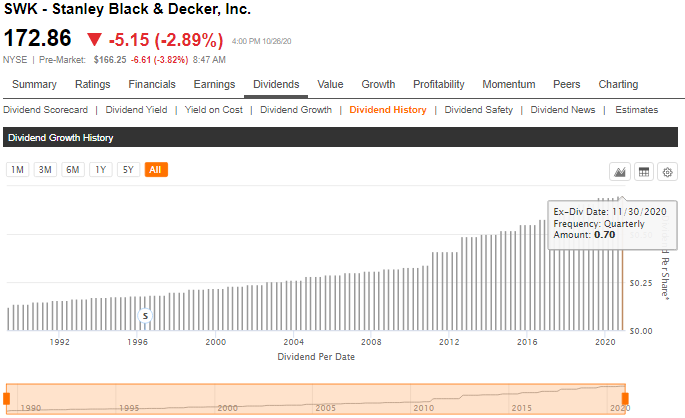Click the Dividend Per Date axis title
The height and width of the screenshot is (418, 685).
316,357
